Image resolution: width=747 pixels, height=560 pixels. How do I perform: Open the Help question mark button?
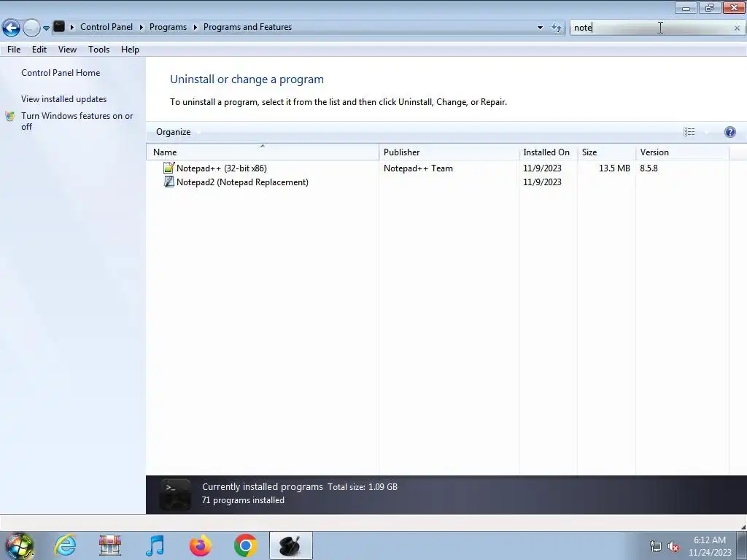pos(729,132)
